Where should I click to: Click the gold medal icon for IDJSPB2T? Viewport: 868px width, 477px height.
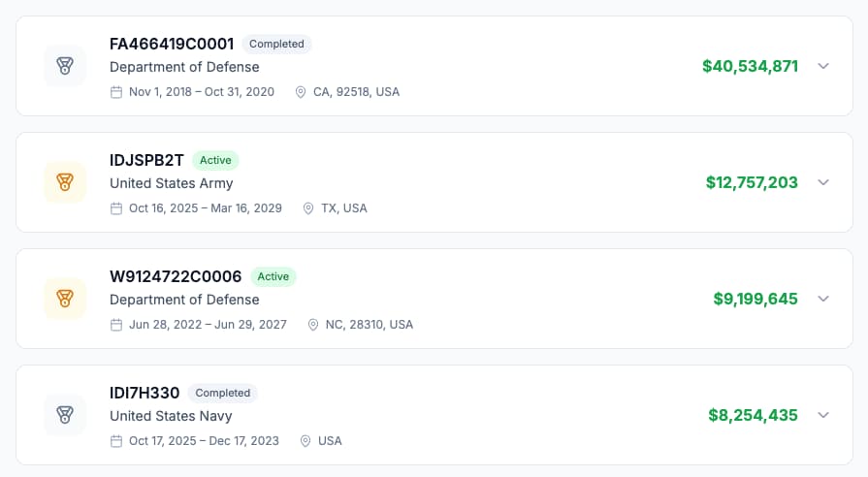(x=65, y=182)
